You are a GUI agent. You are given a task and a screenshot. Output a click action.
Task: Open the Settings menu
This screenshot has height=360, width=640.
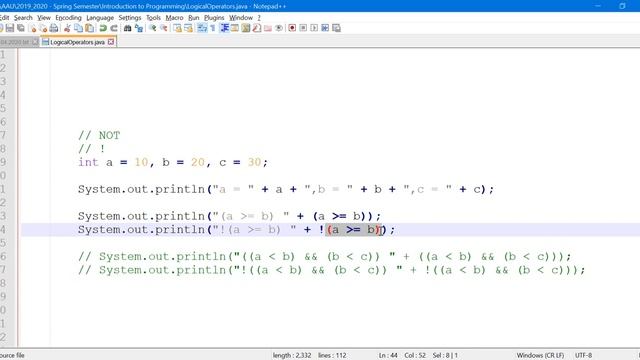pos(130,18)
